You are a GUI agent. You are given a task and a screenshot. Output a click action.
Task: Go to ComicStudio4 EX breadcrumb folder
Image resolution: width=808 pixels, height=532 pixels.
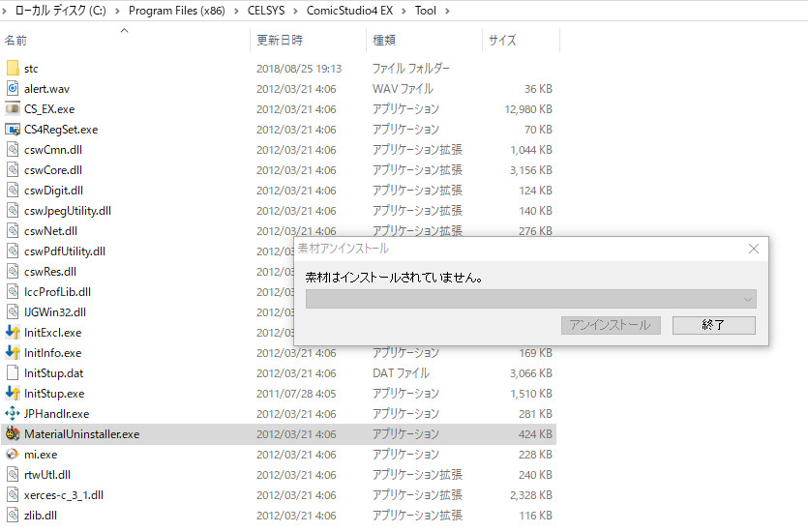point(349,11)
